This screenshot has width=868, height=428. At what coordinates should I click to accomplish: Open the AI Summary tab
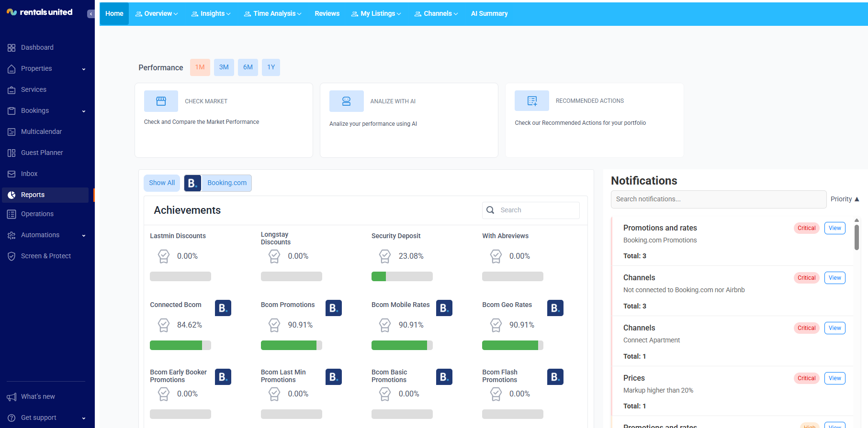tap(489, 13)
